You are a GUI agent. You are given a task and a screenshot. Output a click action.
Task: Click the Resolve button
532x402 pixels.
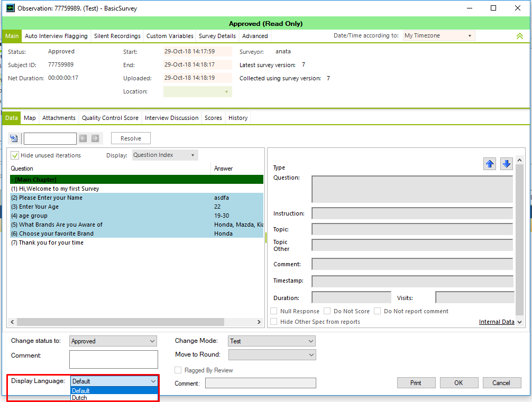(x=131, y=138)
